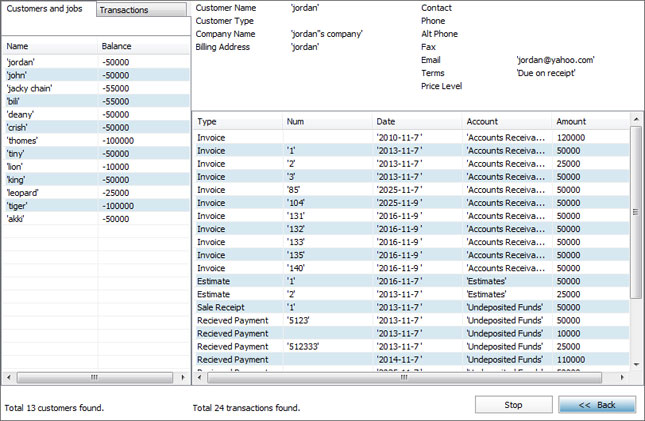
Task: Click the customer list horizontal scrollbar right arrow
Action: 183,378
